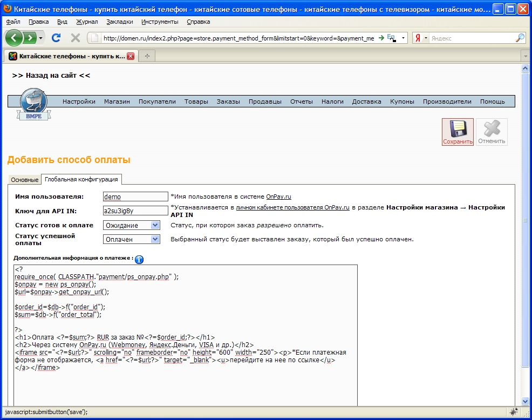532x420 pixels.
Task: Click the browser back arrow button
Action: pos(14,38)
